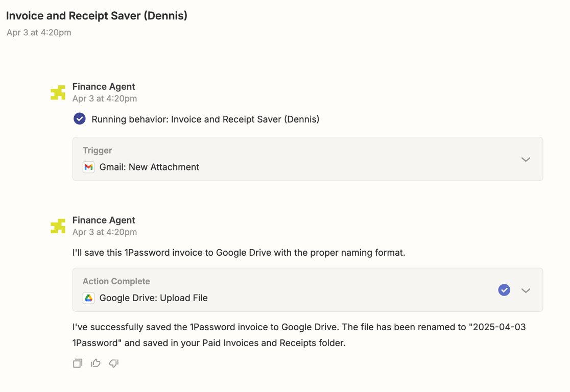Click the copy message icon
The height and width of the screenshot is (392, 570).
78,363
